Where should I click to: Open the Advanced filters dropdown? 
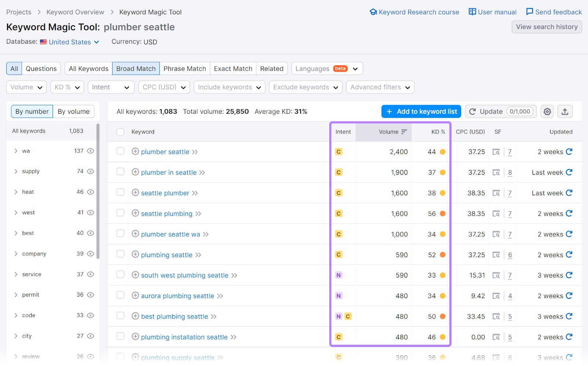click(380, 87)
